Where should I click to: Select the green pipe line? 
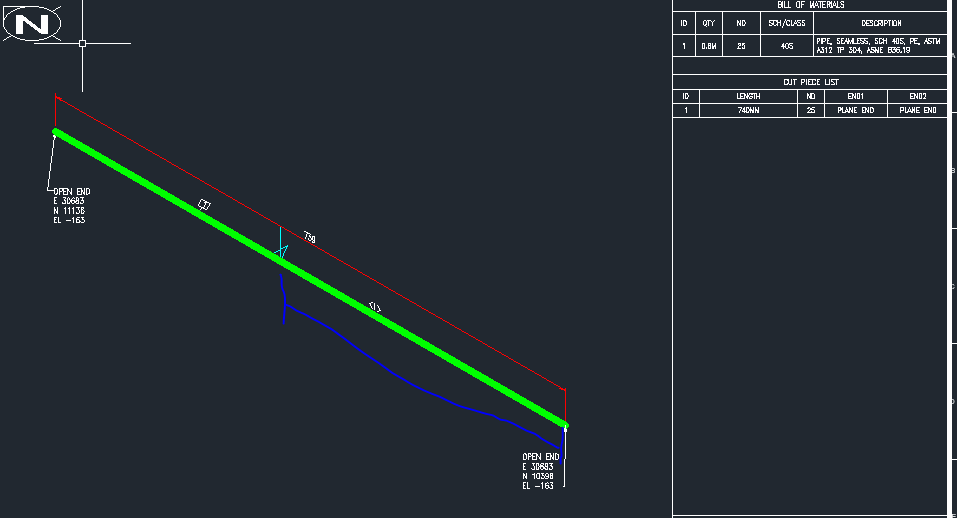click(x=311, y=278)
